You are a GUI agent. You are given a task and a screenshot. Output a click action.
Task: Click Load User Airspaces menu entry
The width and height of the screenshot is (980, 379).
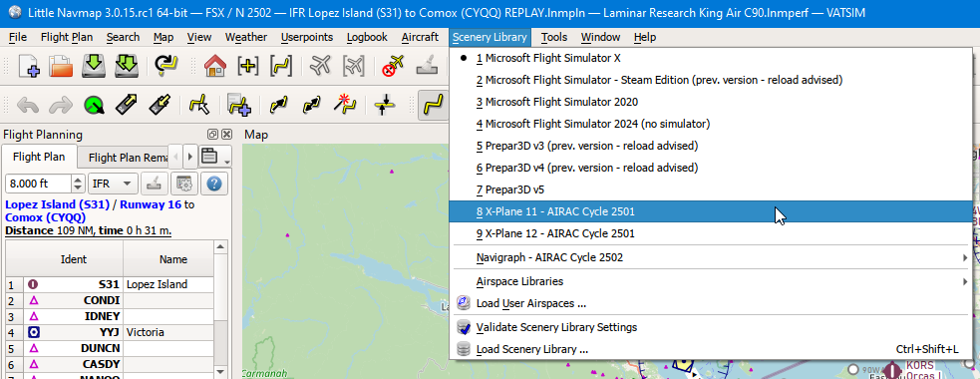pyautogui.click(x=712, y=303)
